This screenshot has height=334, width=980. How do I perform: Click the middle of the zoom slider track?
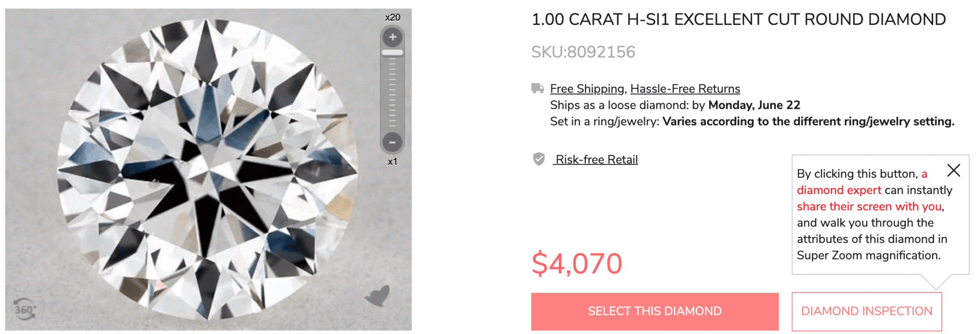(392, 91)
